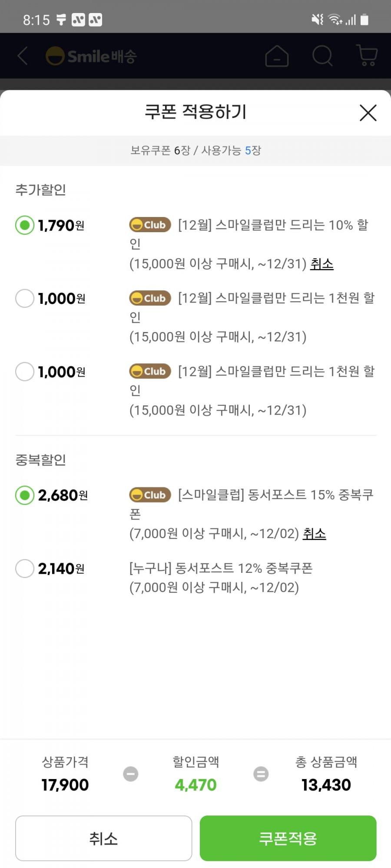The height and width of the screenshot is (868, 391).
Task: Select the second 1,000원 coupon radio
Action: [x=25, y=372]
